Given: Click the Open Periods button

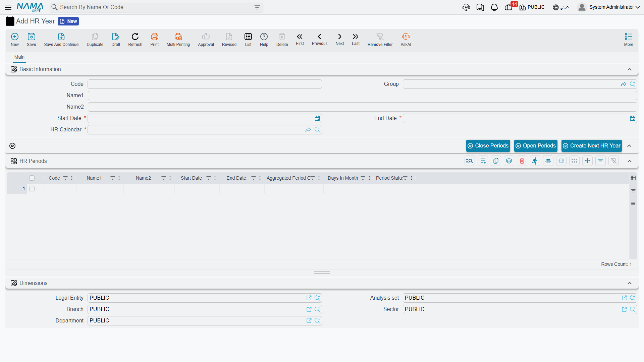Looking at the screenshot, I should [536, 146].
